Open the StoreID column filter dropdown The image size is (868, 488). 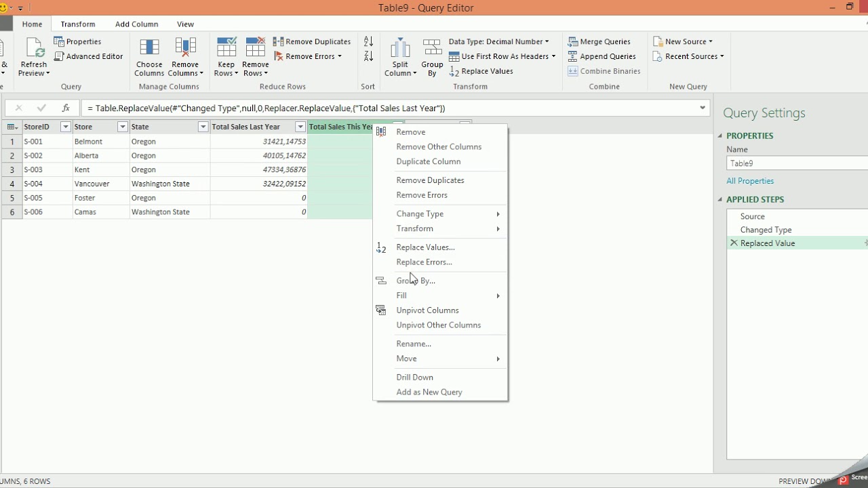point(66,127)
